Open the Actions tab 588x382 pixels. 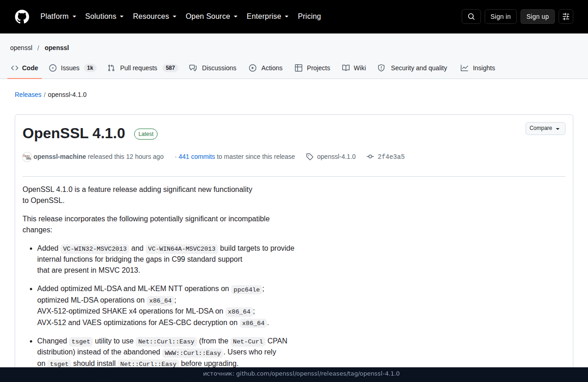pyautogui.click(x=266, y=68)
